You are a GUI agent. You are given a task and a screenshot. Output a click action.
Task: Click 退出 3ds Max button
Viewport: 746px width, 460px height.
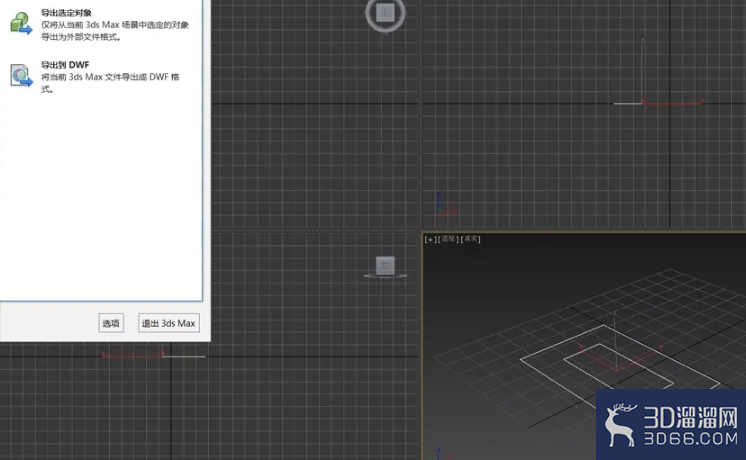(169, 323)
